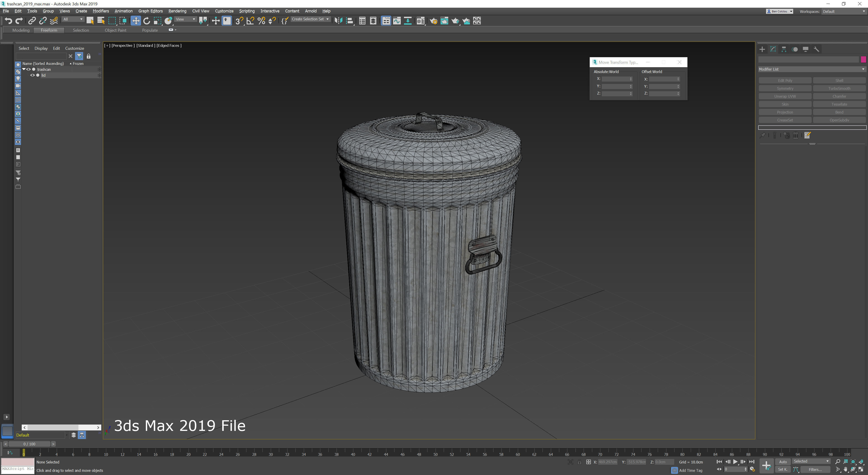Toggle visibility eye of lid object
Screen dimensions: 868x475
coord(33,76)
